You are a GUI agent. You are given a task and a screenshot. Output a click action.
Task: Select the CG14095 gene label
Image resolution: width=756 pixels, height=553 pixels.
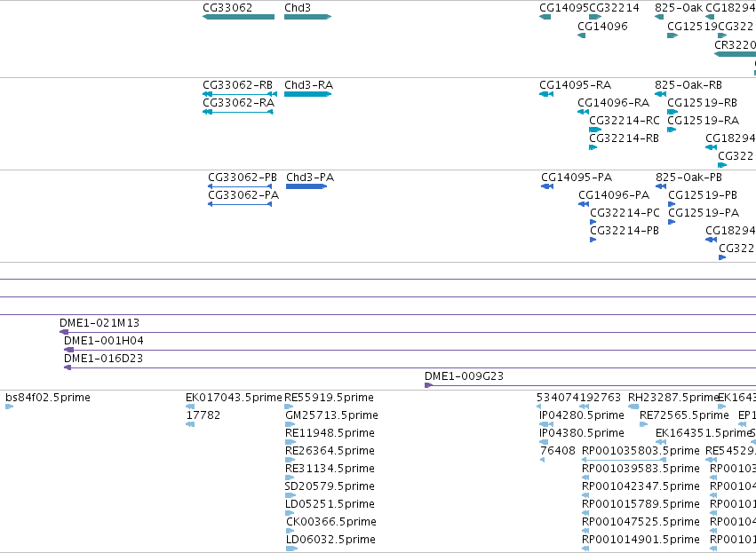(x=564, y=8)
